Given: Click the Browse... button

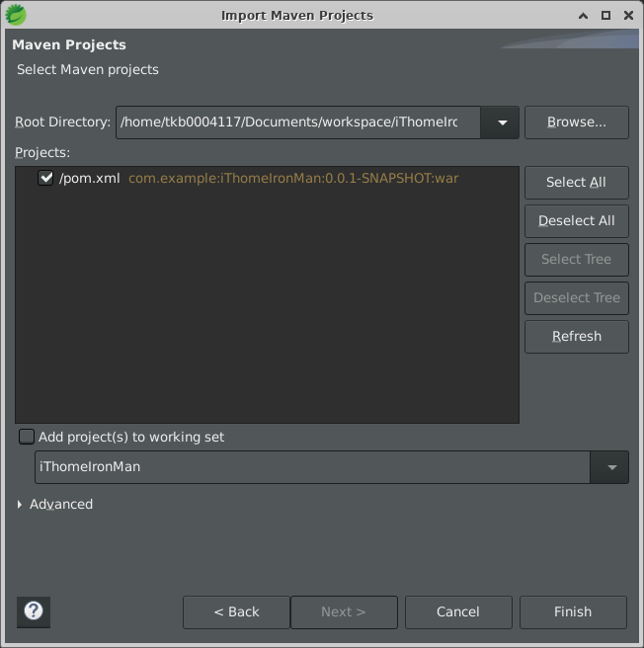Looking at the screenshot, I should [577, 122].
